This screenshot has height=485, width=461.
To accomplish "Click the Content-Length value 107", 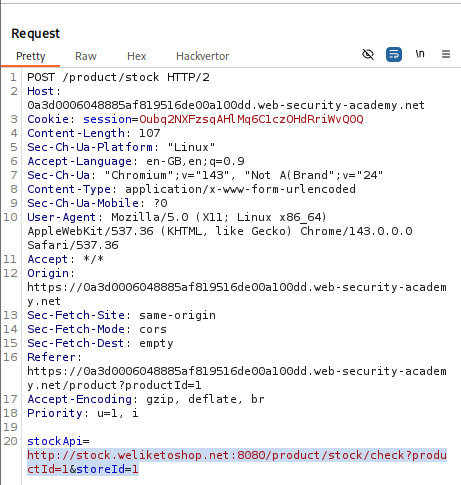I will pyautogui.click(x=150, y=133).
